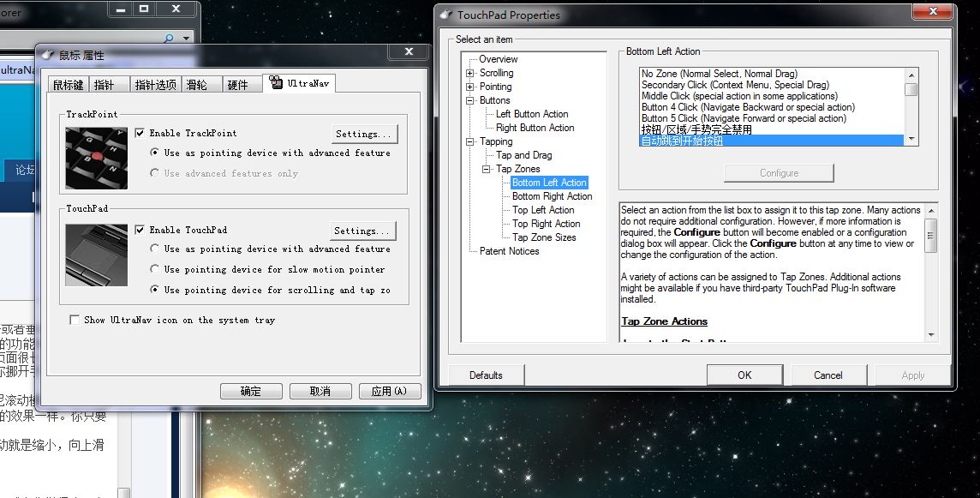Viewport: 980px width, 498px height.
Task: Expand the Pointing tree node
Action: pyautogui.click(x=470, y=87)
